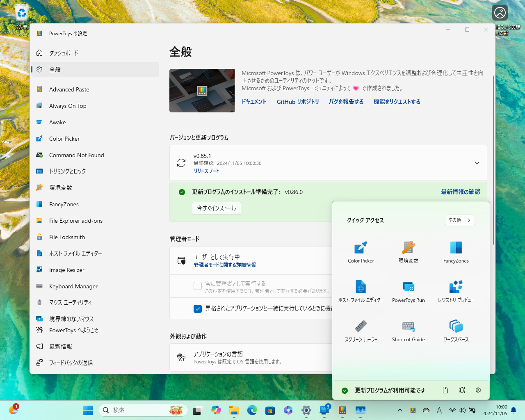
Task: Launch FancyZones from the Quick Access flyout
Action: pos(456,252)
